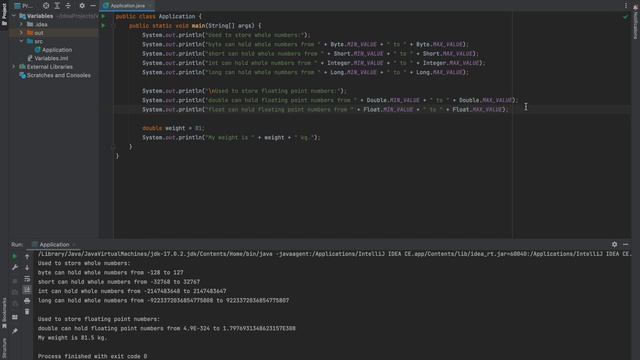Open Project view selector dropdown
640x360 pixels.
point(24,6)
